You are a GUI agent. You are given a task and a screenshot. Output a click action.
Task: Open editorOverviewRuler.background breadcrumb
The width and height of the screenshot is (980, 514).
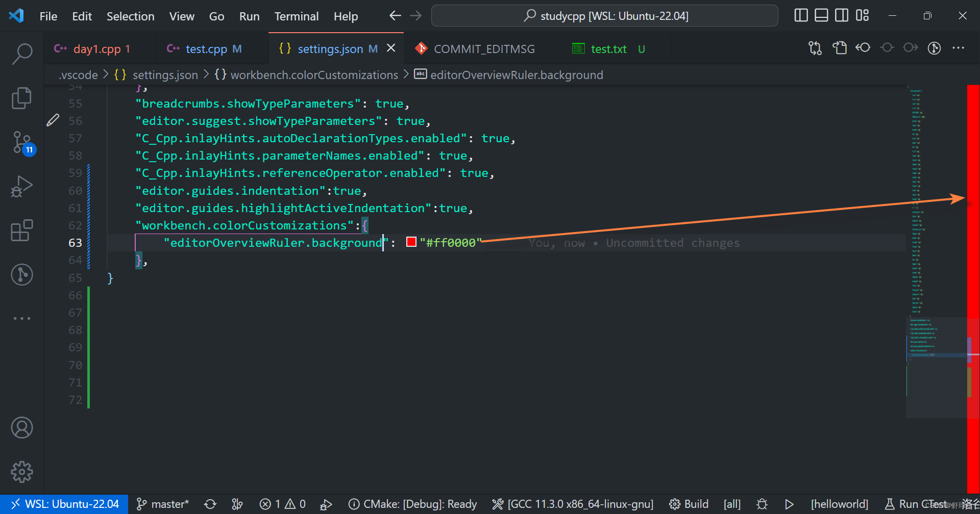pos(508,75)
